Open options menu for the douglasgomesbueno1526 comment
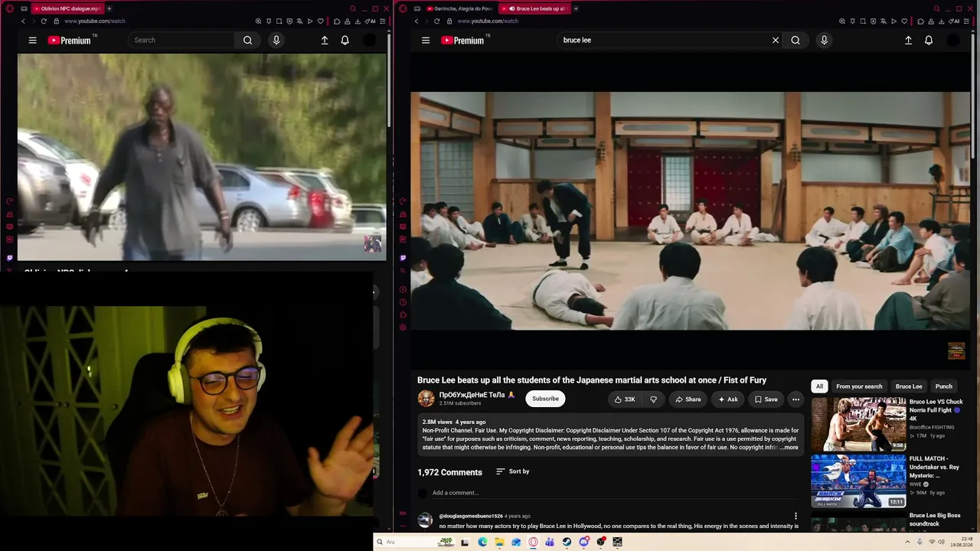The height and width of the screenshot is (551, 980). [795, 516]
